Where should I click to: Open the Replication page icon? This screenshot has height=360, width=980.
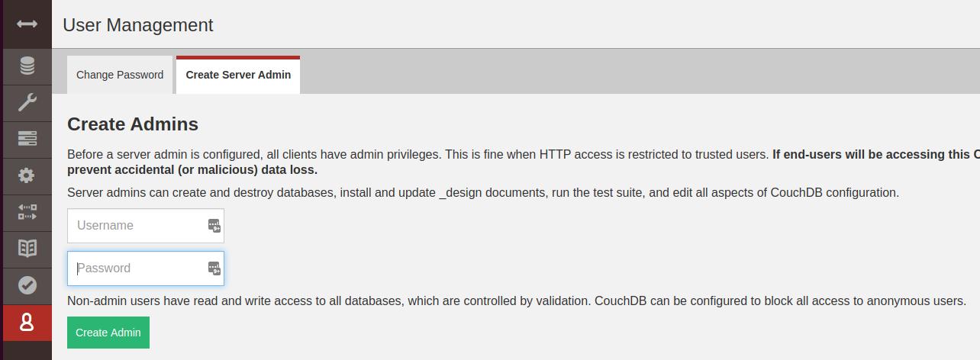(x=27, y=212)
